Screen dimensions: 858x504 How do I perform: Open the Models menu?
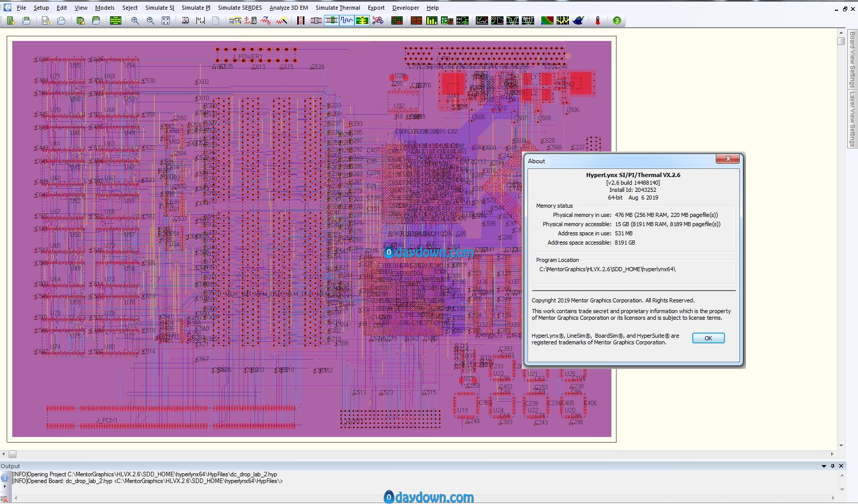pos(105,8)
